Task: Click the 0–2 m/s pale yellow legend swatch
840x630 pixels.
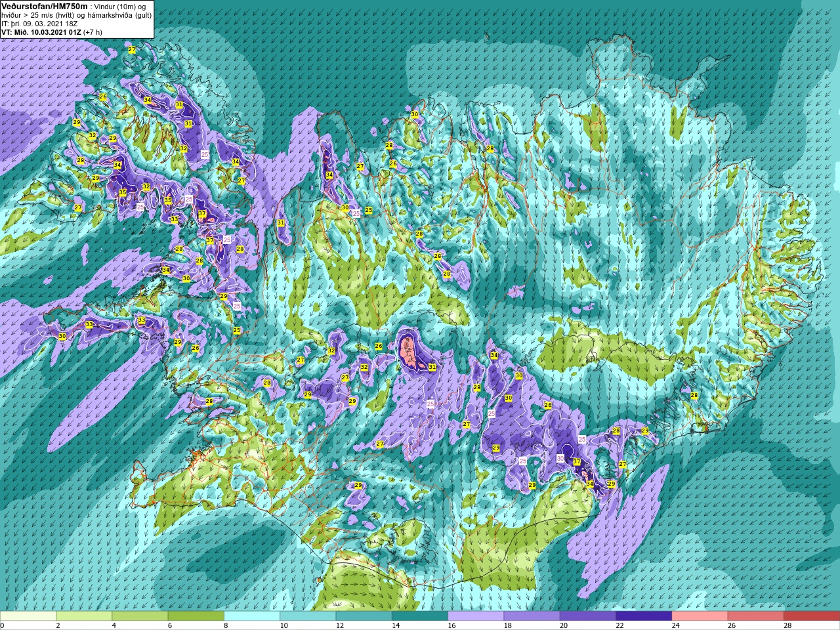Action: click(28, 616)
